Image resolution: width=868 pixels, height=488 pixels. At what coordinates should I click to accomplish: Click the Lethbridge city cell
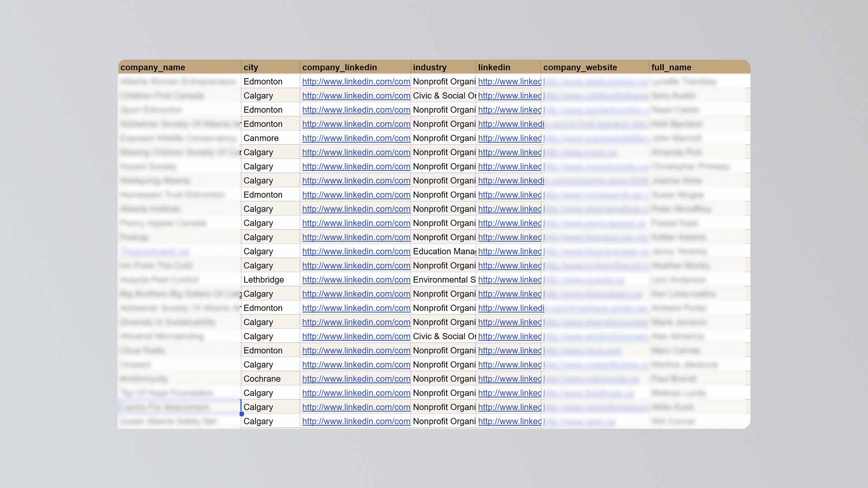coord(264,280)
